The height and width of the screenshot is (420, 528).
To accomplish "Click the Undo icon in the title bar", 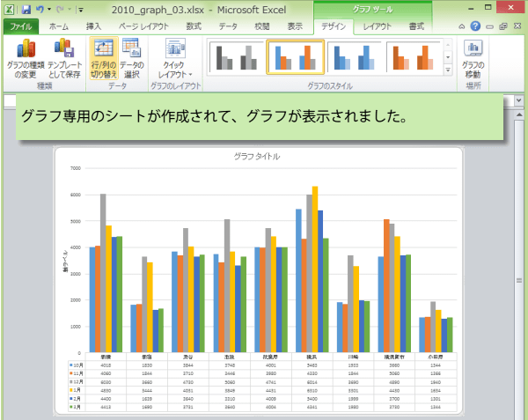I will (40, 9).
